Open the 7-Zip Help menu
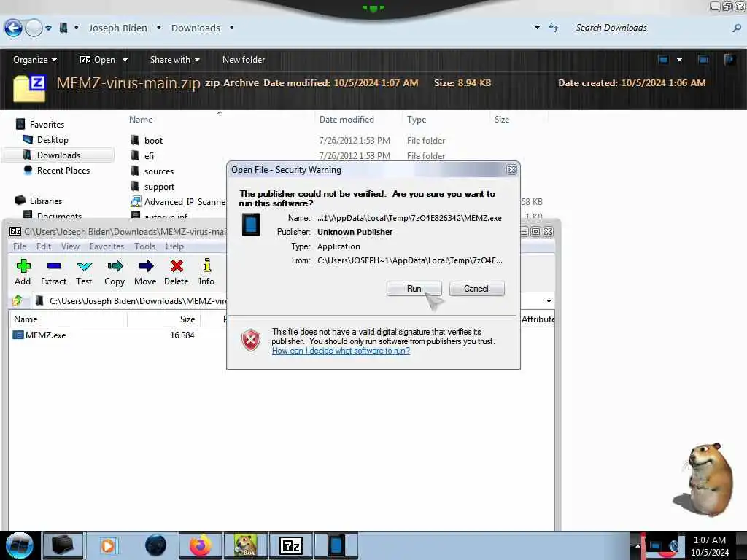 tap(174, 246)
